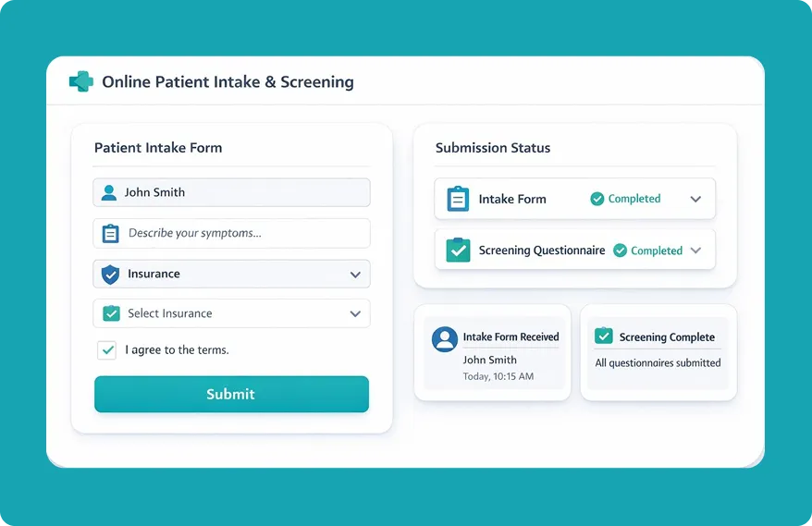Image resolution: width=812 pixels, height=526 pixels.
Task: Click the medical cross logo icon
Action: pyautogui.click(x=81, y=81)
